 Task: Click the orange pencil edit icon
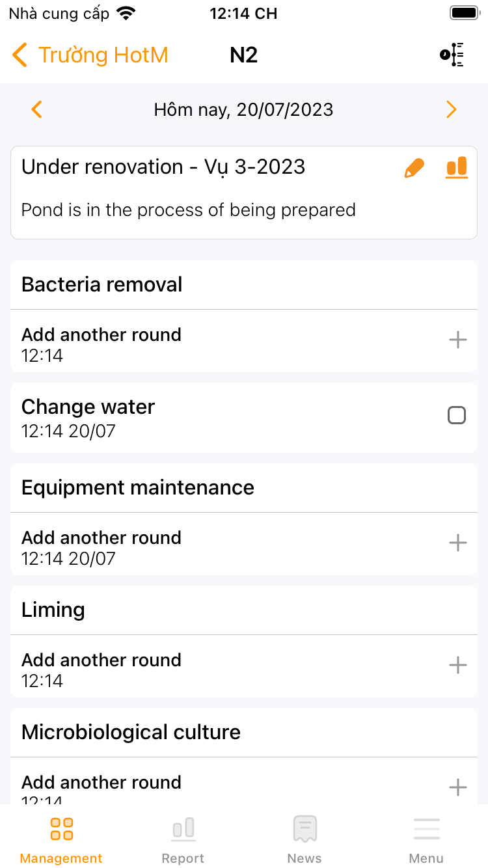click(414, 168)
